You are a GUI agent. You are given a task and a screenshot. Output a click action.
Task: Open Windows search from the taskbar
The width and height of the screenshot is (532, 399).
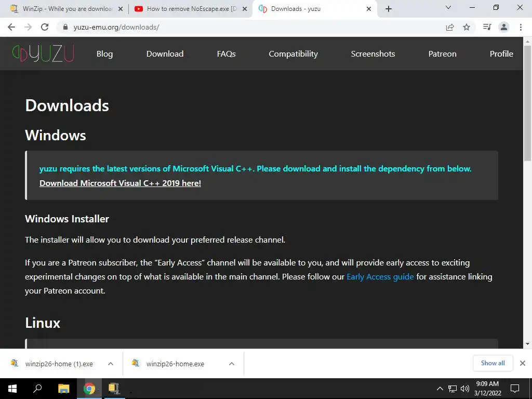coord(37,389)
